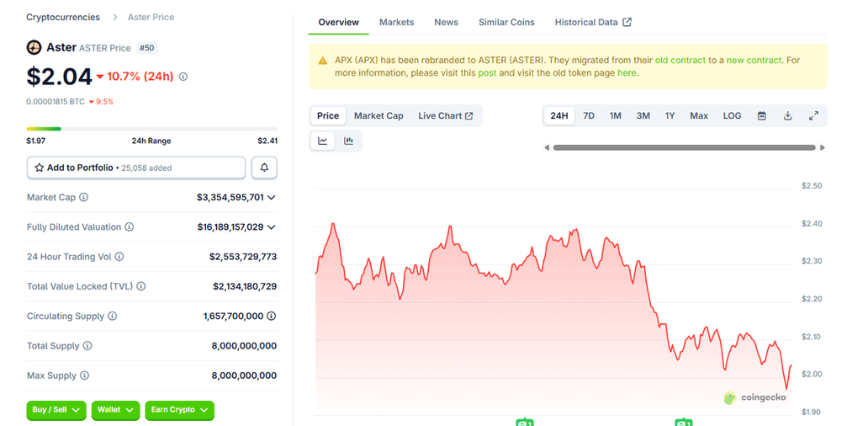Click the Aster Price breadcrumb text
Screen dimensions: 868x426
[151, 17]
